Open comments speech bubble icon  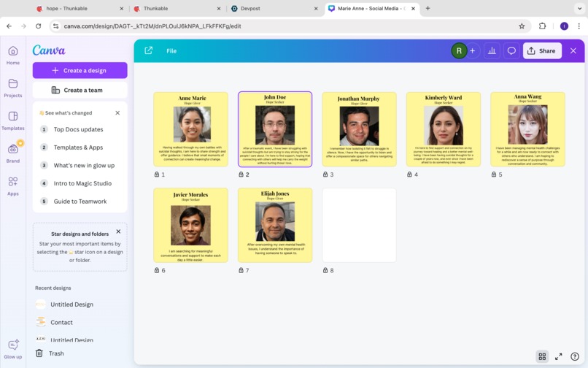(x=511, y=50)
